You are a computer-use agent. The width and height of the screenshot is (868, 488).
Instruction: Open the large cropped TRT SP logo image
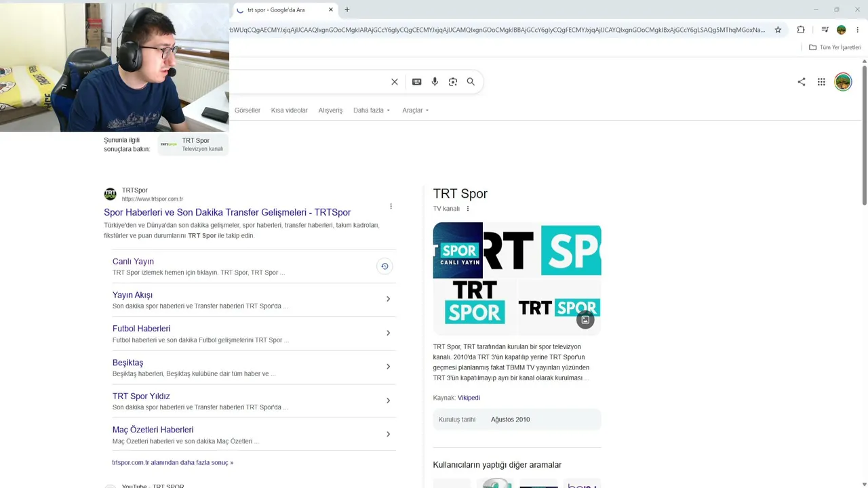point(542,250)
